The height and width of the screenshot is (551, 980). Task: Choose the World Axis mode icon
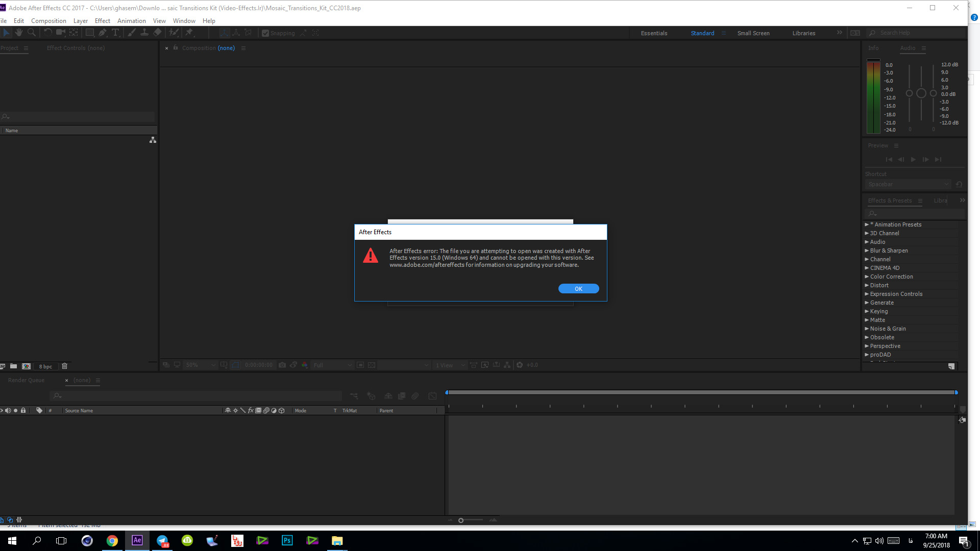(x=236, y=33)
